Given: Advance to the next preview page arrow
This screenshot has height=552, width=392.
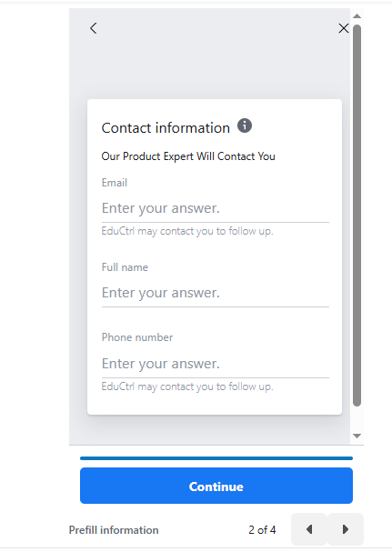Looking at the screenshot, I should click(x=346, y=529).
